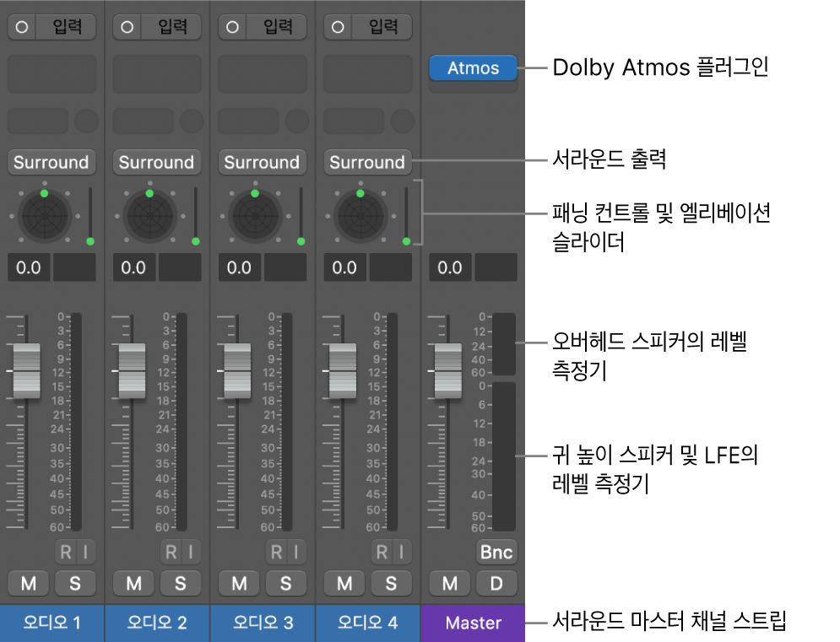This screenshot has height=642, width=840.
Task: Select the 오디오 1 channel name label
Action: 51,623
